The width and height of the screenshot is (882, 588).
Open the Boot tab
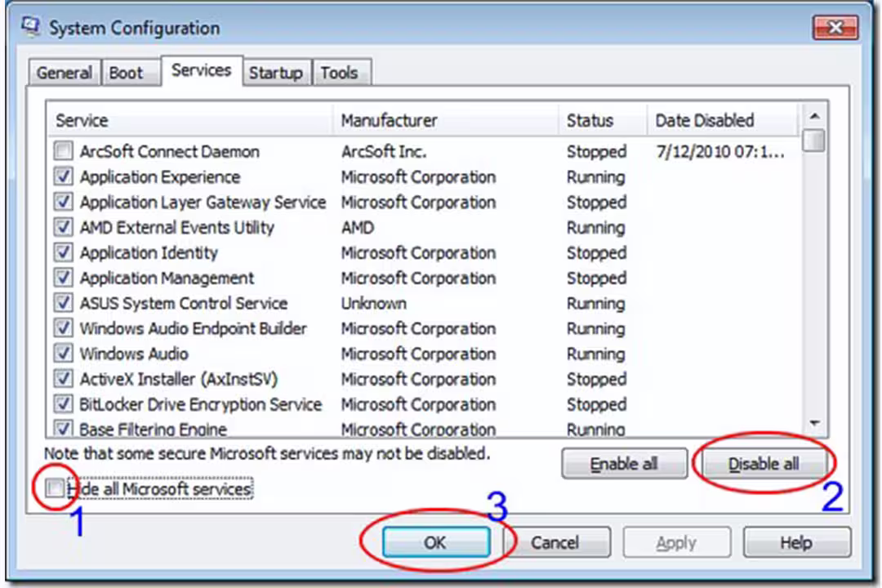pos(126,73)
